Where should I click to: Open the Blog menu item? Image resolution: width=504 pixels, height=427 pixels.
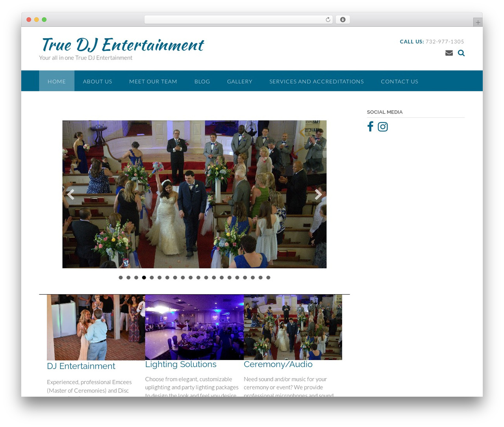click(202, 81)
